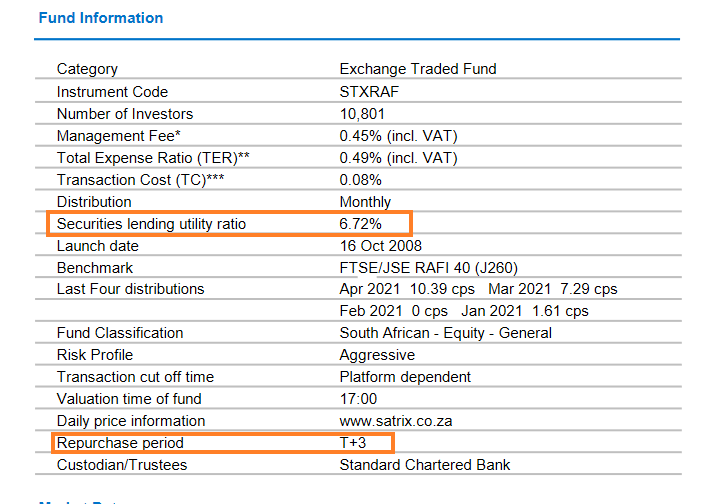
Task: Select the 16 Oct 2008 launch date
Action: coord(380,246)
